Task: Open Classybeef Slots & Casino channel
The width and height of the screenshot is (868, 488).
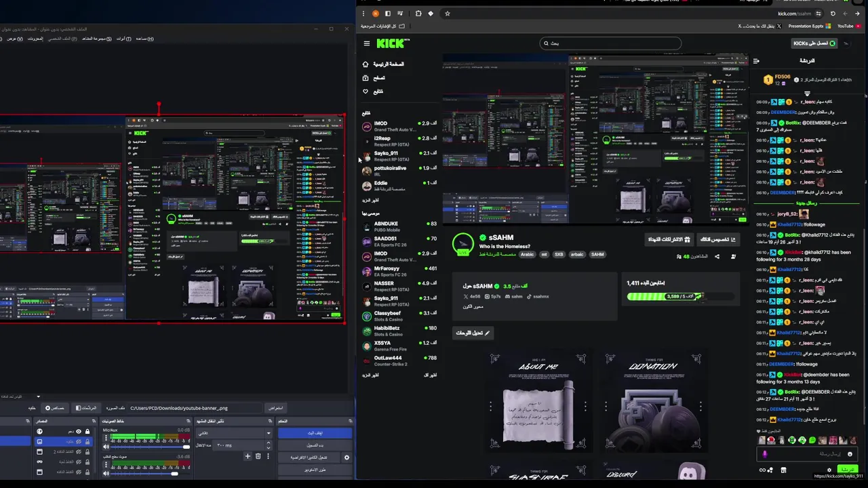Action: pos(400,316)
